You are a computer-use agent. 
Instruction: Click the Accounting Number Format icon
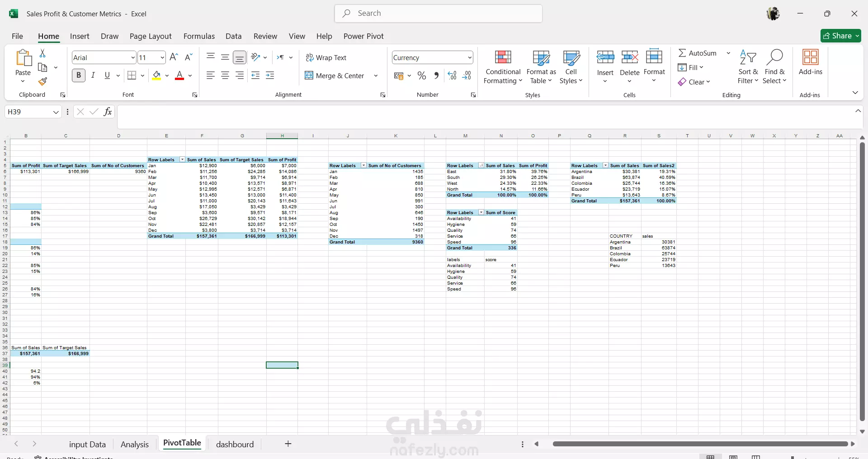pos(399,76)
